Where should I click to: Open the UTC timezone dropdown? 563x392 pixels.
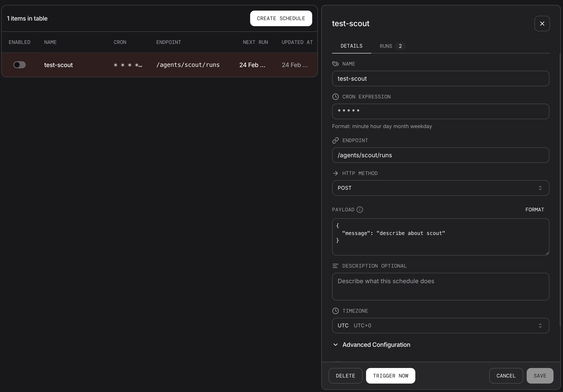[440, 326]
